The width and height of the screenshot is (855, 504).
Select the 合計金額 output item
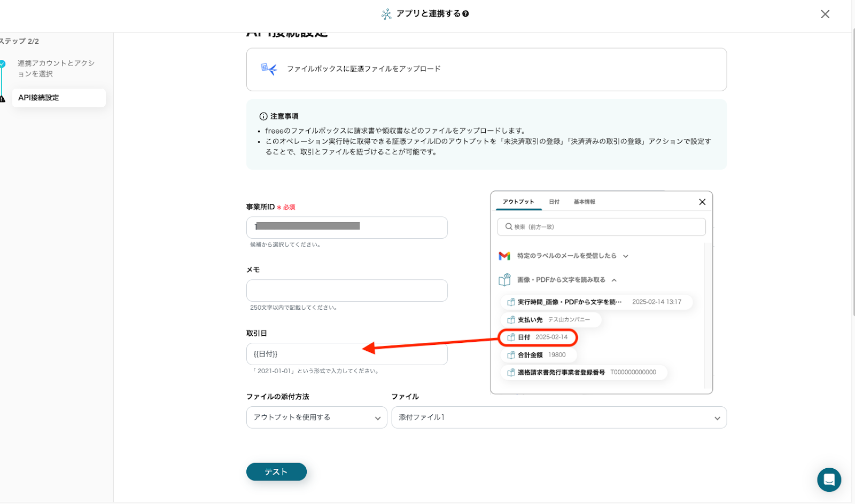(x=539, y=355)
